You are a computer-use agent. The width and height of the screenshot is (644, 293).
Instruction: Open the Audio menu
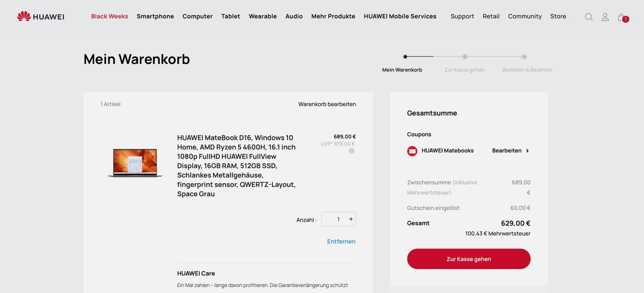pyautogui.click(x=294, y=16)
